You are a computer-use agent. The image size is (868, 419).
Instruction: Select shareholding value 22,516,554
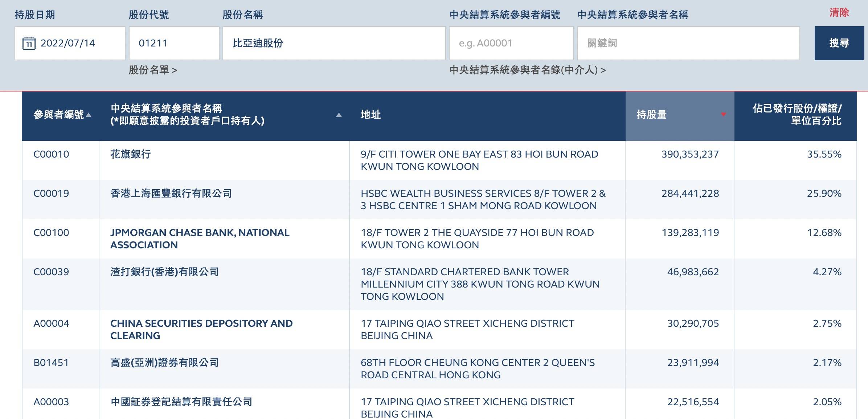coord(693,402)
